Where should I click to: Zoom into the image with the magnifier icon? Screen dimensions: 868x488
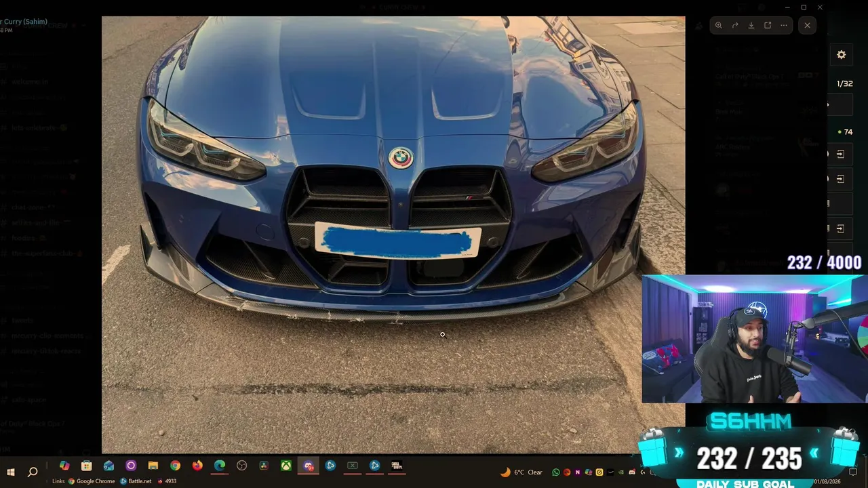pyautogui.click(x=719, y=25)
